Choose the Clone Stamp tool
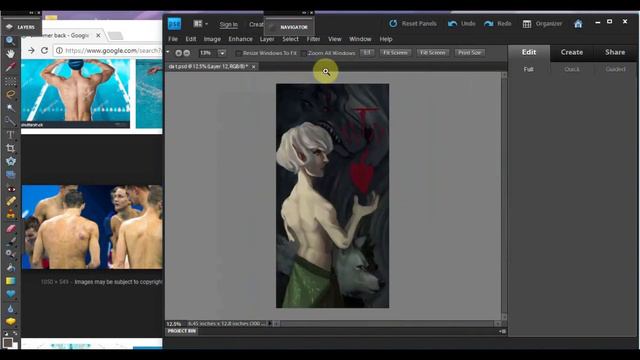 click(10, 214)
